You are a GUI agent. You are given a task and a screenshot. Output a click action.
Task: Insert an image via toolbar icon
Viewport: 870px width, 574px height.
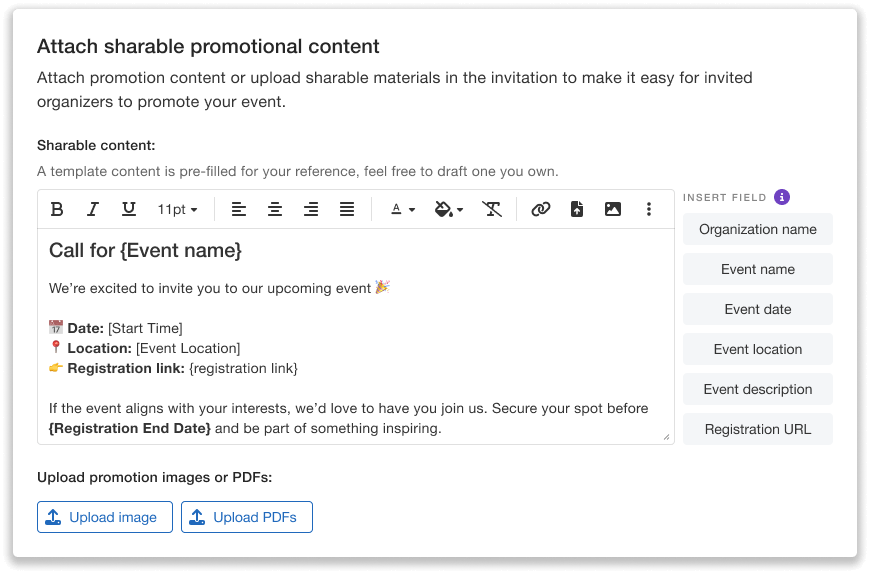tap(613, 209)
